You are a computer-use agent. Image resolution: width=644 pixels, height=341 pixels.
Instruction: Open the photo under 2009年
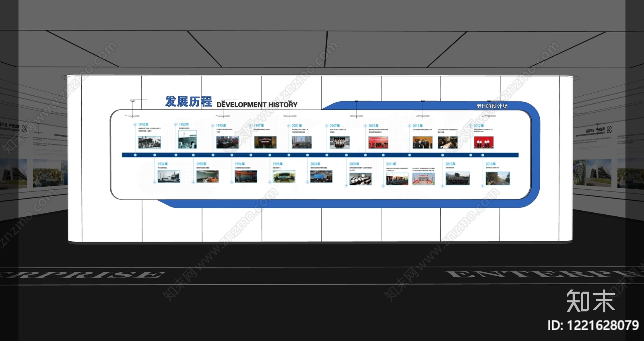(x=361, y=179)
